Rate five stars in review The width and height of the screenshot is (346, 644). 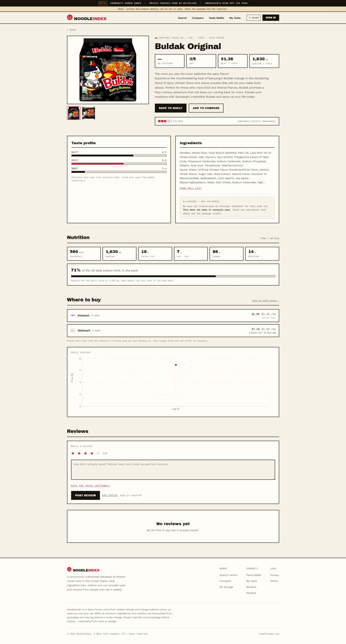click(98, 453)
